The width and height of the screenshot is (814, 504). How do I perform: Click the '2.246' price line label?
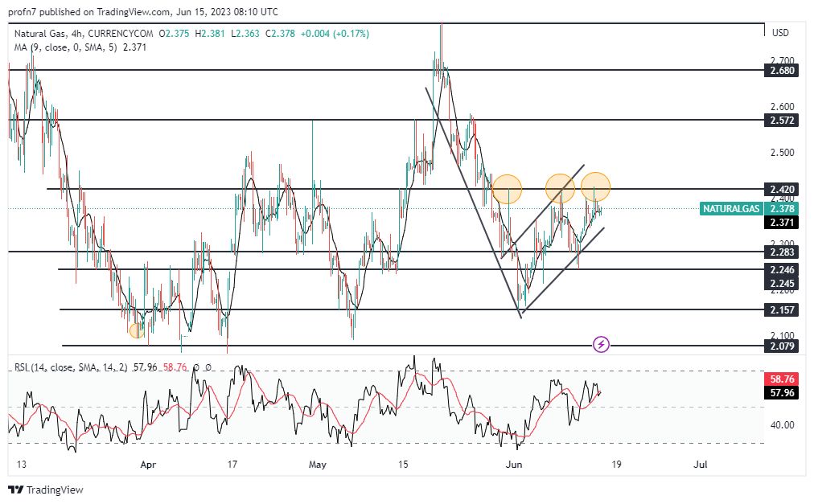pyautogui.click(x=781, y=269)
